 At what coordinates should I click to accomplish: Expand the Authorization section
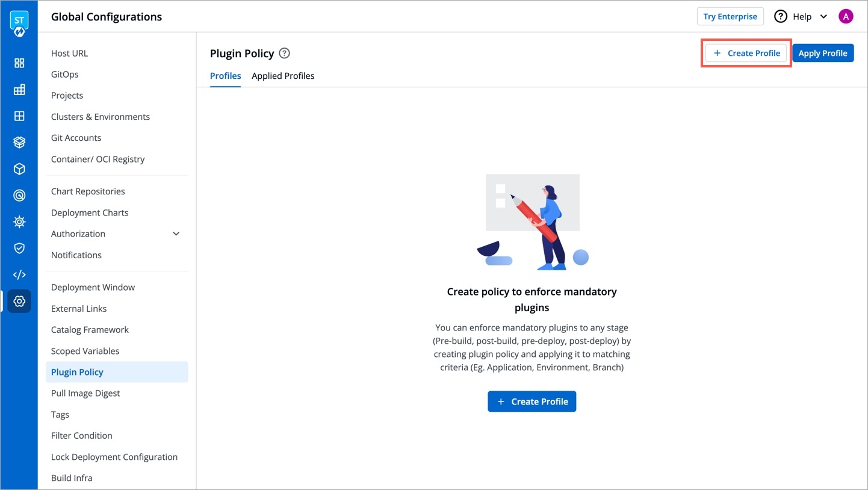176,234
